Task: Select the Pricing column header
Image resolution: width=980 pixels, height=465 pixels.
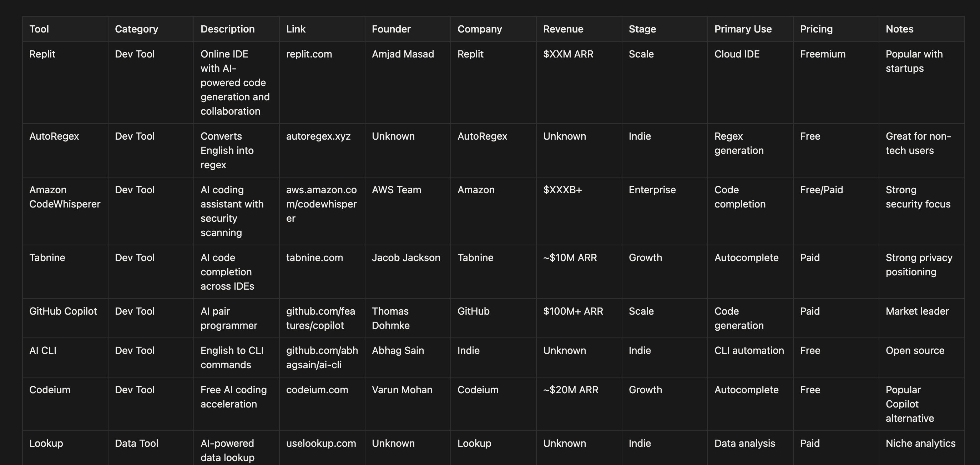Action: (x=816, y=29)
